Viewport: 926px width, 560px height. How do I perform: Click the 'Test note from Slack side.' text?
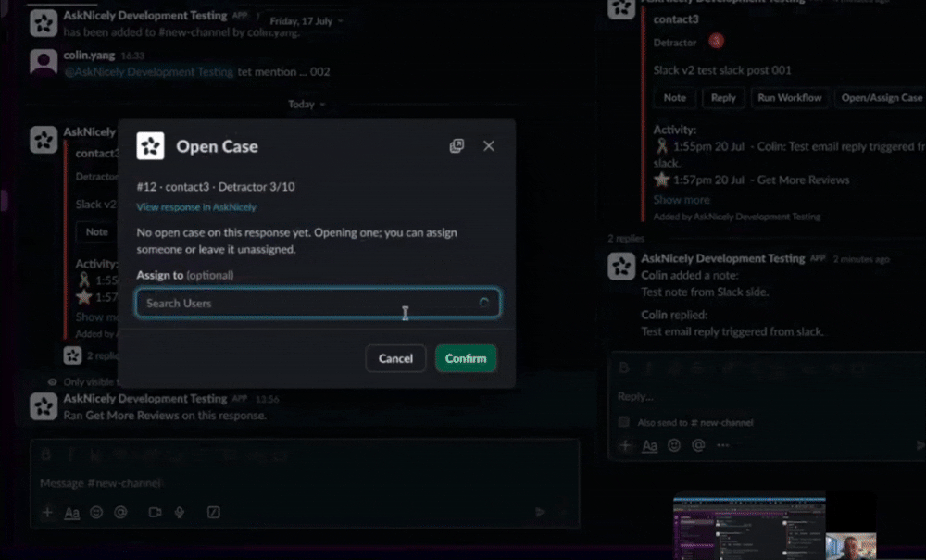click(x=704, y=292)
